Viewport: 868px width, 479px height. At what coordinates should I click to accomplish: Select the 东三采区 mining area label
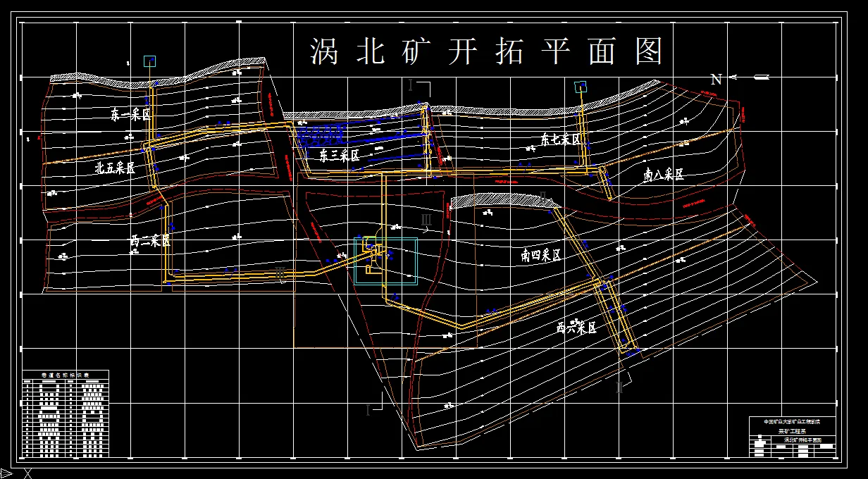point(339,156)
